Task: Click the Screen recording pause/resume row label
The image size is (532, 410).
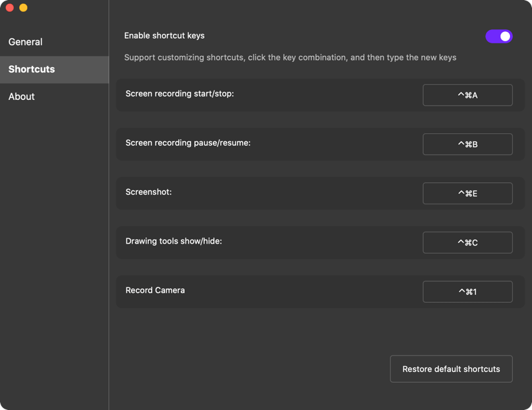Action: (188, 143)
